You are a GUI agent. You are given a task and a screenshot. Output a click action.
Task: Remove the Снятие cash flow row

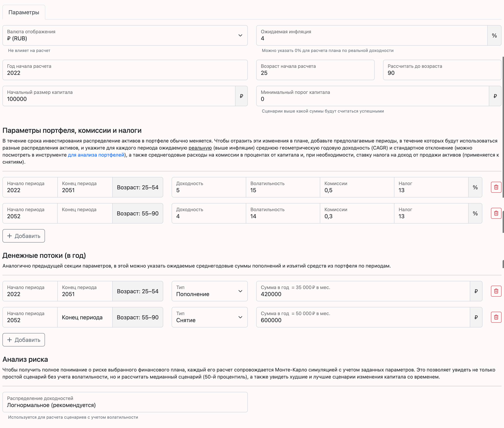click(x=496, y=317)
